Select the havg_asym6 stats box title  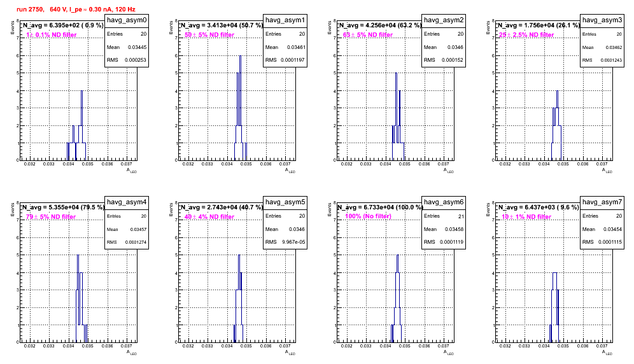tap(444, 202)
